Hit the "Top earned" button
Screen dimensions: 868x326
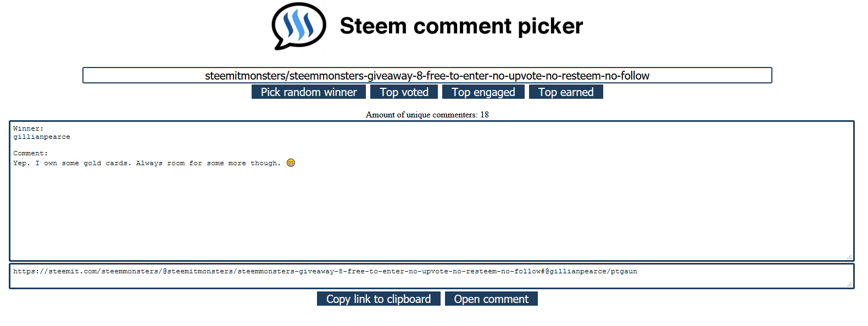pos(565,92)
